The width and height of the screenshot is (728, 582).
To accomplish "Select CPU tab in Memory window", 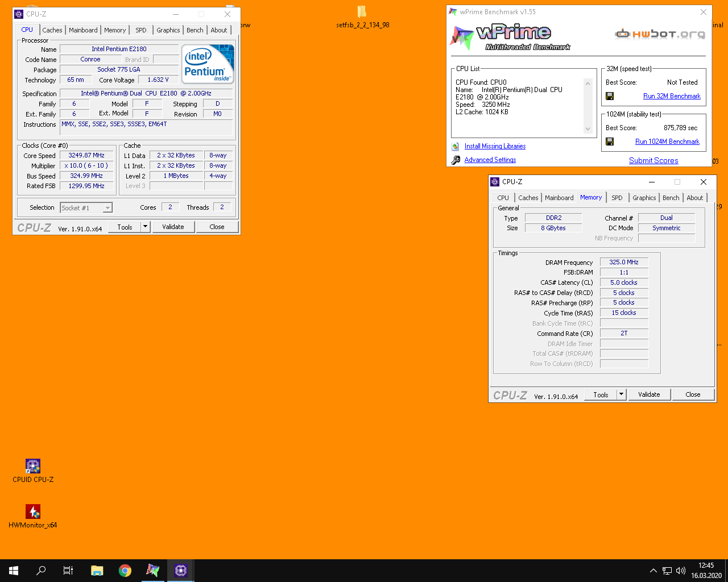I will pos(503,198).
